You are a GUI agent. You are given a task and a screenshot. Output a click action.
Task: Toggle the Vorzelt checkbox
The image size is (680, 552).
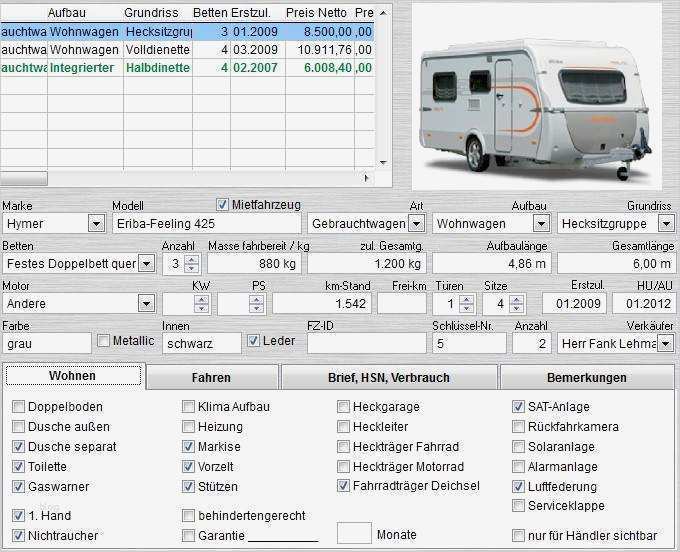coord(188,467)
